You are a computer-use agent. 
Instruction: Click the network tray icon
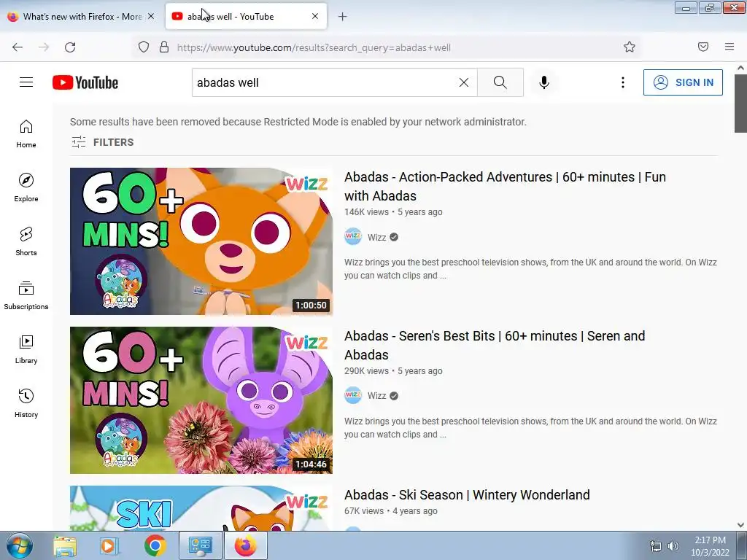pos(656,546)
